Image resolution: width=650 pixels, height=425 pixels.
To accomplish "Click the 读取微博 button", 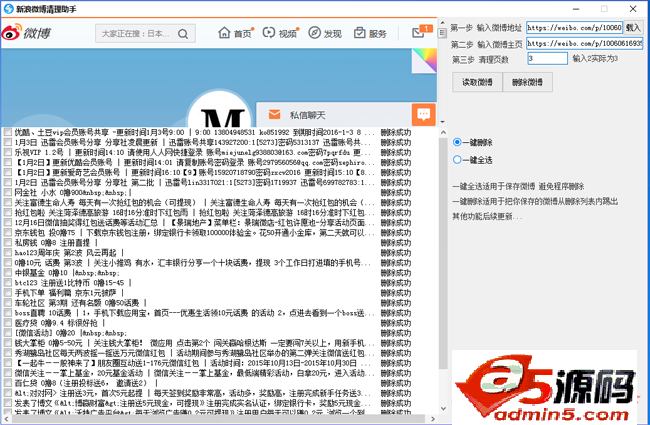I will click(477, 82).
